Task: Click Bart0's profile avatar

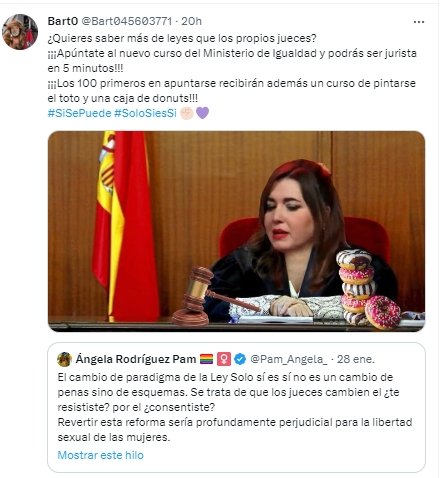Action: [x=20, y=32]
